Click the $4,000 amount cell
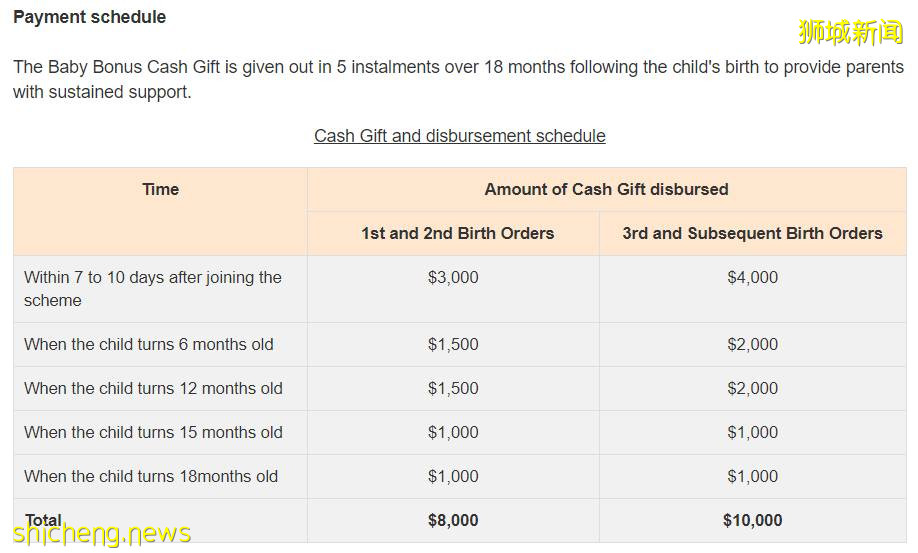The image size is (918, 553). 752,277
